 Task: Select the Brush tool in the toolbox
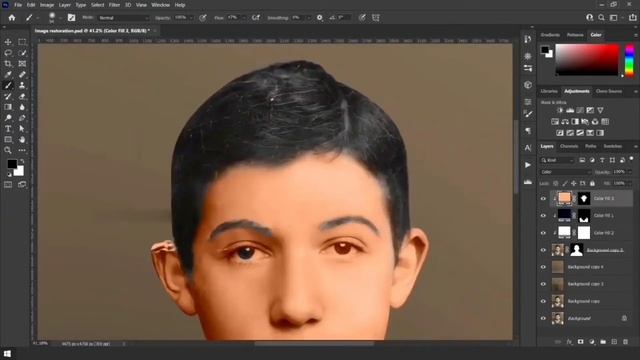8,85
